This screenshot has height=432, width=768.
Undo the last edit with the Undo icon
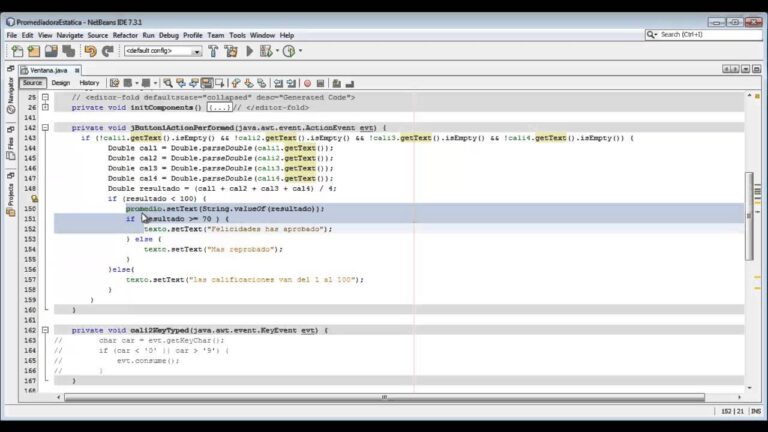[x=91, y=51]
